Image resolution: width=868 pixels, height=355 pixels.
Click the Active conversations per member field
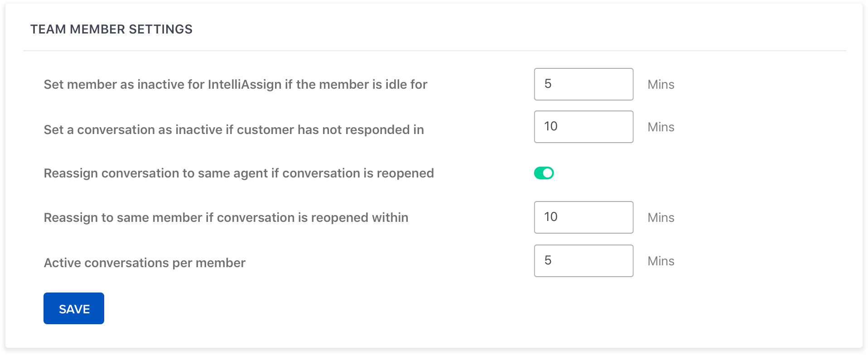coord(583,261)
